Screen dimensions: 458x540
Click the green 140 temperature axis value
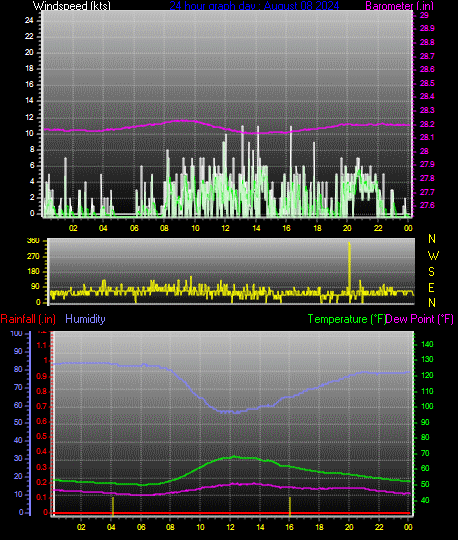[x=427, y=344]
